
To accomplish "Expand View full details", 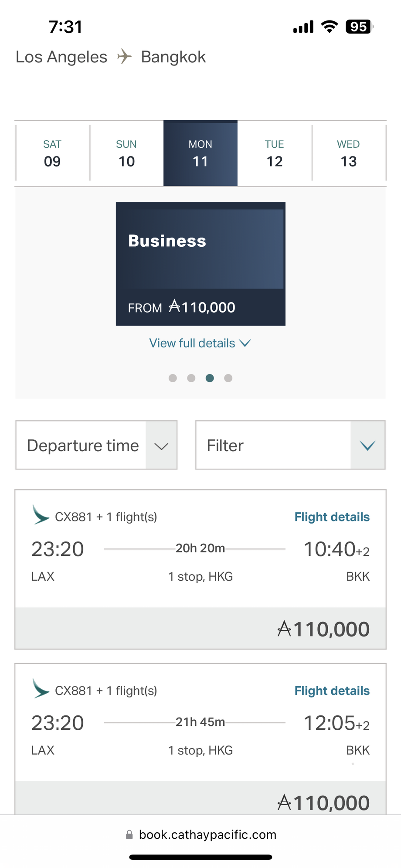I will (200, 343).
